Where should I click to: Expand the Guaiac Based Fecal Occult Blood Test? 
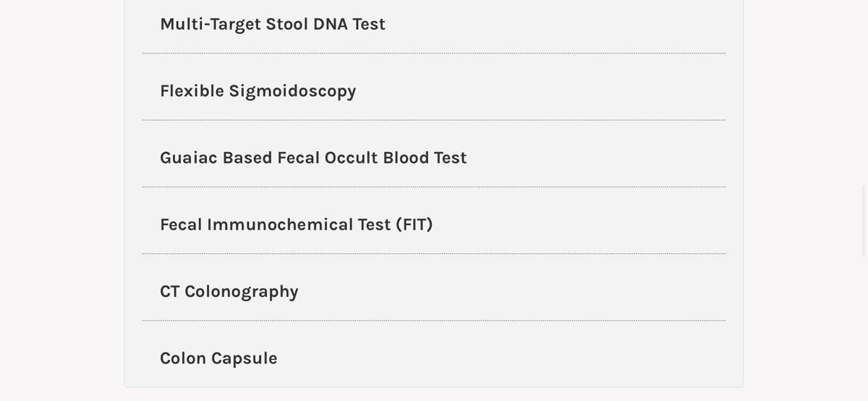pyautogui.click(x=312, y=158)
